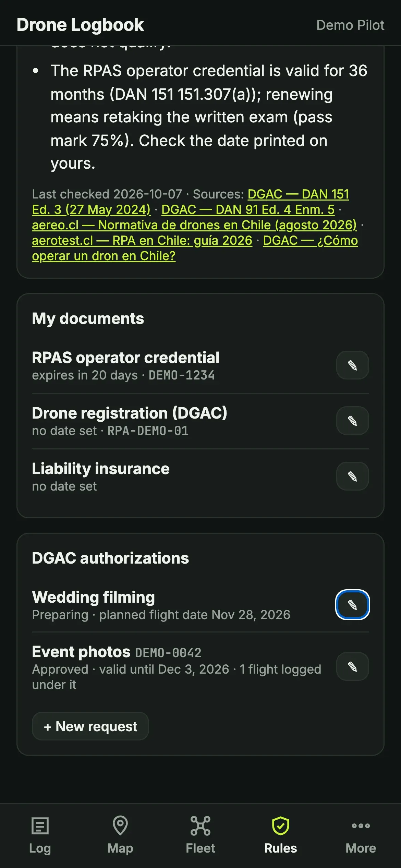The width and height of the screenshot is (401, 868).
Task: Select 'valid until Dec 3, 2026' status text
Action: click(164, 670)
